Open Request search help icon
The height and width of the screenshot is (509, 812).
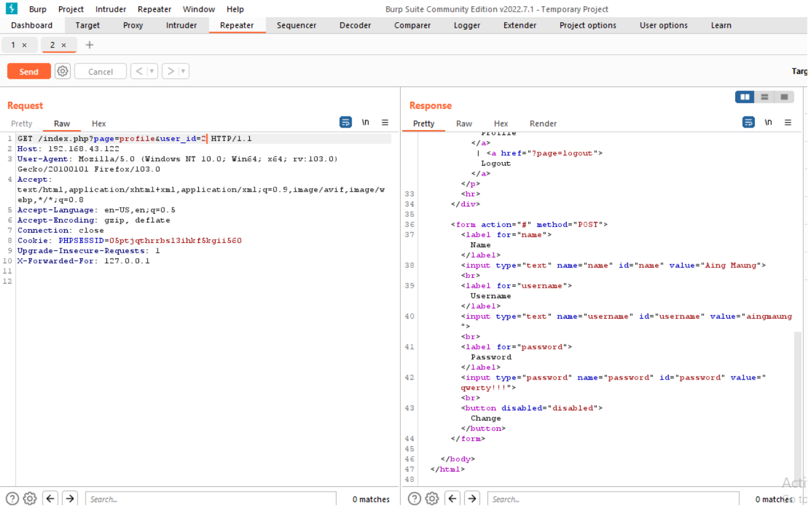pyautogui.click(x=12, y=499)
